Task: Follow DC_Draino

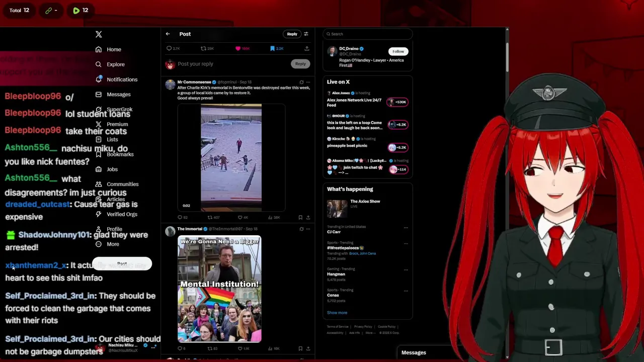Action: click(x=398, y=51)
